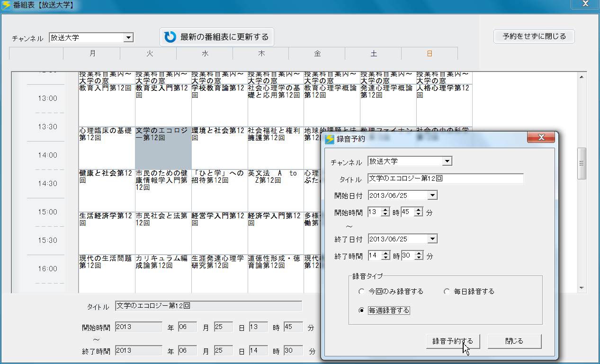The height and width of the screenshot is (364, 600).
Task: Select program 市民のための健康情報学入門第12回
Action: tap(163, 190)
